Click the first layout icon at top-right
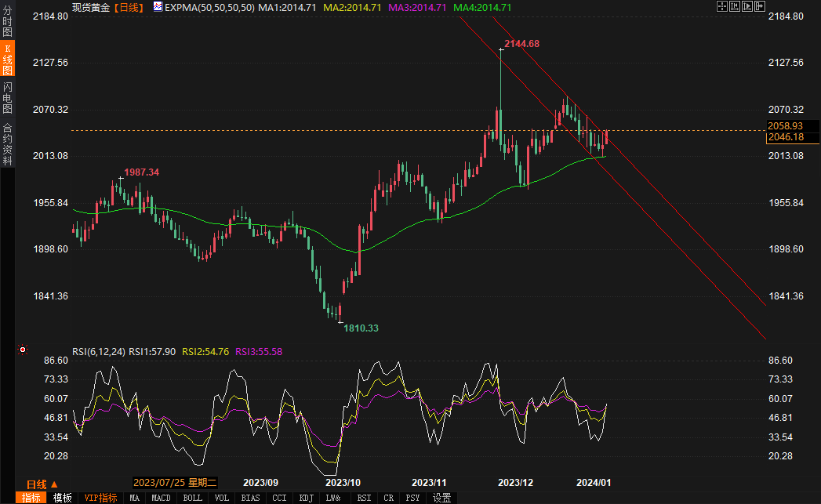Image resolution: width=821 pixels, height=504 pixels. pyautogui.click(x=722, y=6)
